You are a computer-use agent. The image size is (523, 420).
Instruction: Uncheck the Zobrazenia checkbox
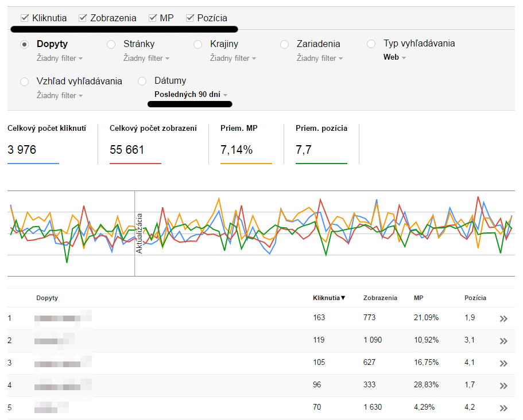(83, 18)
